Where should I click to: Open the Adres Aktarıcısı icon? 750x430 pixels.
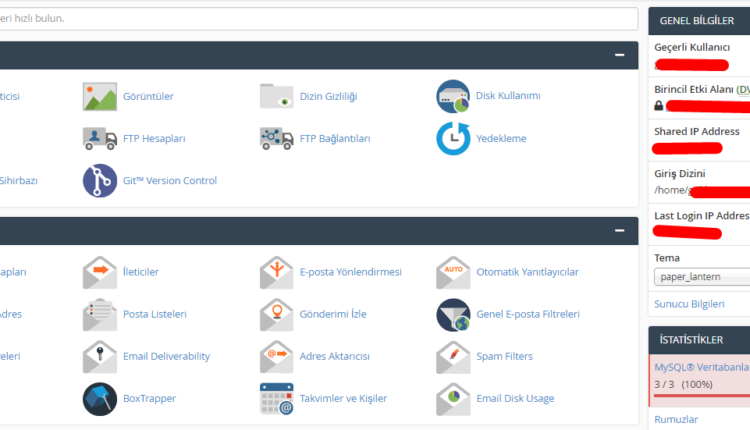[x=276, y=356]
